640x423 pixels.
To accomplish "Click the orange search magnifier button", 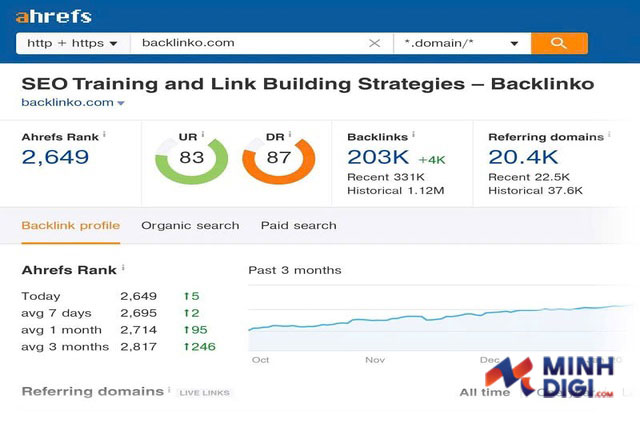I will [x=559, y=43].
